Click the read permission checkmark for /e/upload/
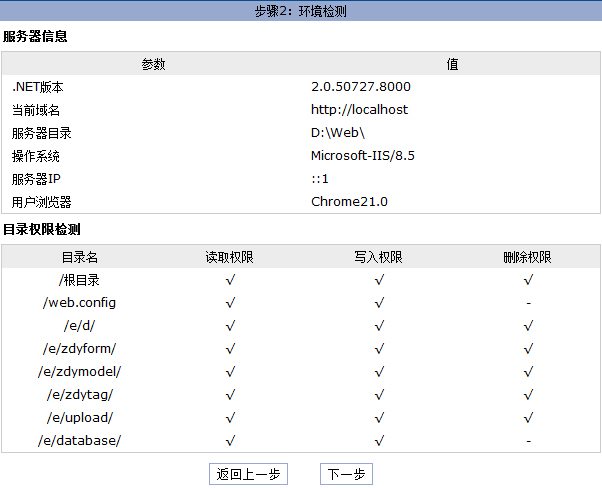 point(230,418)
